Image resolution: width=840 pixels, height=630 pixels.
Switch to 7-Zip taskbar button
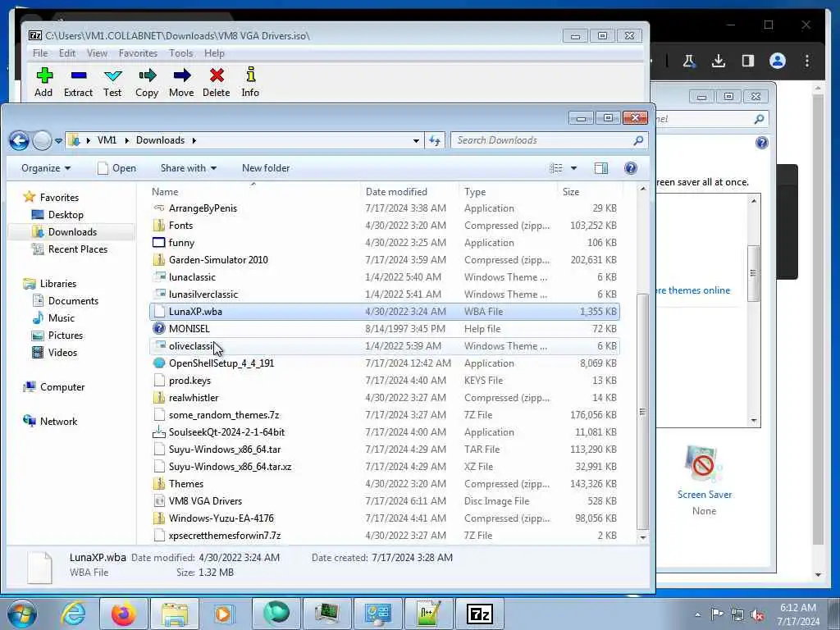[x=479, y=614]
